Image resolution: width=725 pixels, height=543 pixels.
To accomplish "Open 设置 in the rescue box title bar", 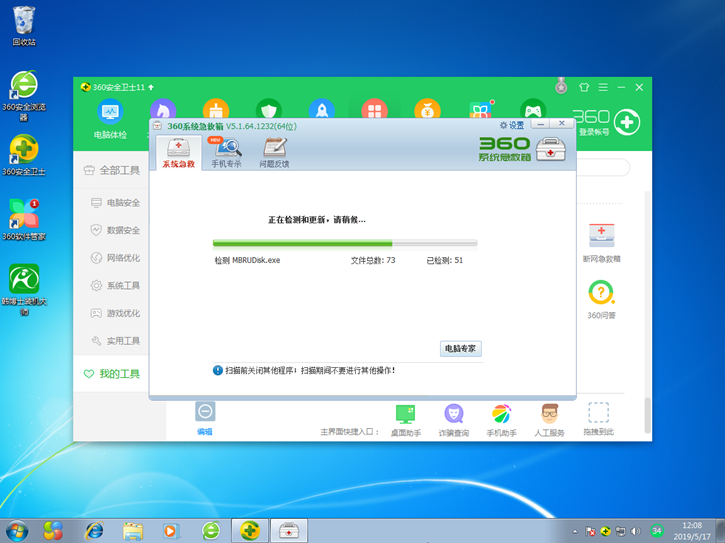I will [x=511, y=126].
